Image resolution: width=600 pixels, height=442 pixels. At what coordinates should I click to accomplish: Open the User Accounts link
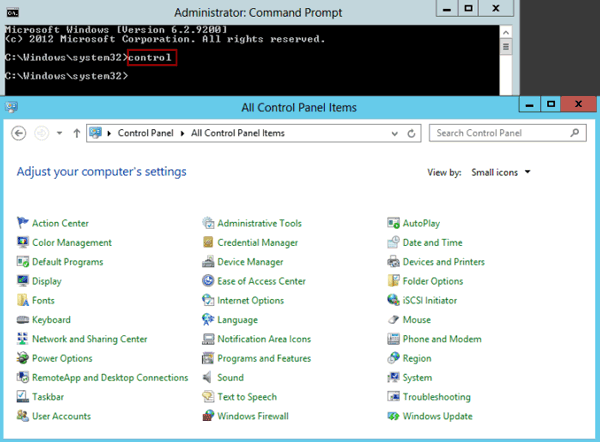(x=61, y=416)
